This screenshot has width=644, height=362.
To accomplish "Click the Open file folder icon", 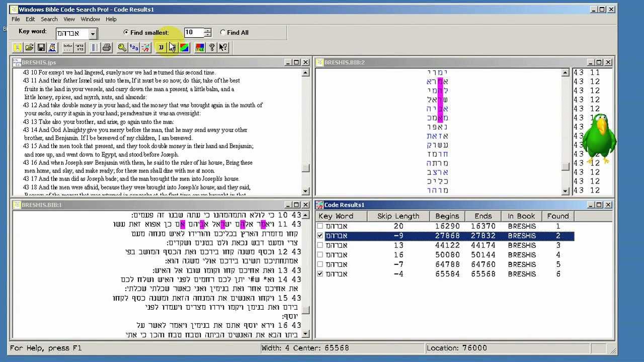I will click(x=29, y=47).
